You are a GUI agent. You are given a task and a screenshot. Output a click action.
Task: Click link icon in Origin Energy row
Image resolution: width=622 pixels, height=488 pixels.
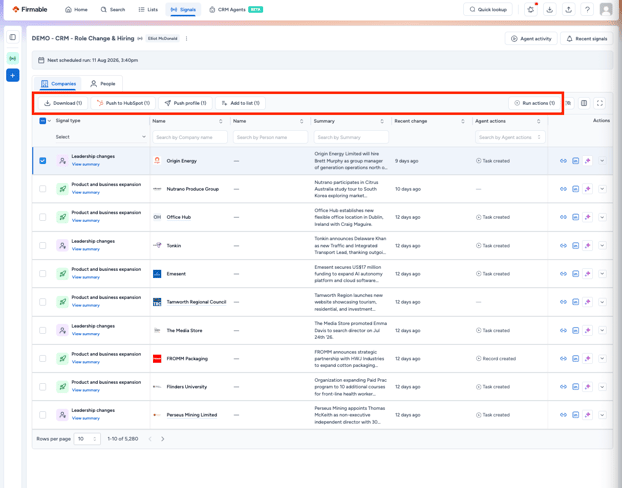click(563, 161)
